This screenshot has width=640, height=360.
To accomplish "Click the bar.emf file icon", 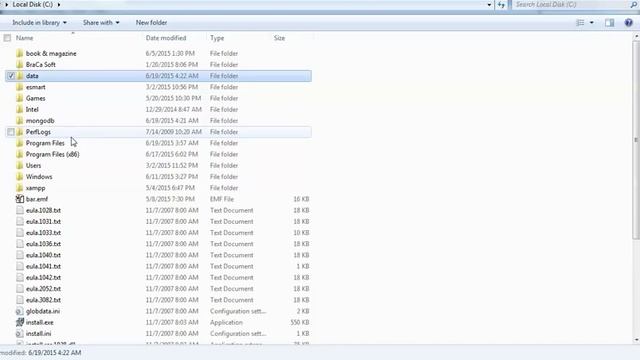I will 20,199.
